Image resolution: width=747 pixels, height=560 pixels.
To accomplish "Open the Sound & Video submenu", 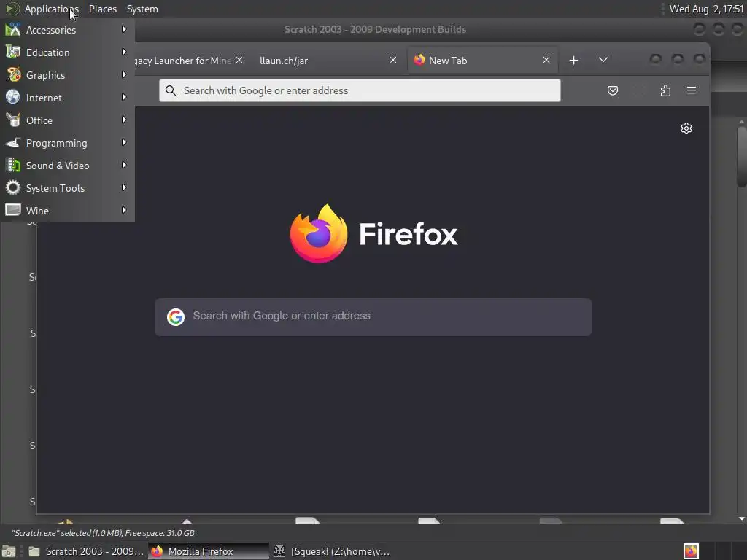I will pos(67,166).
